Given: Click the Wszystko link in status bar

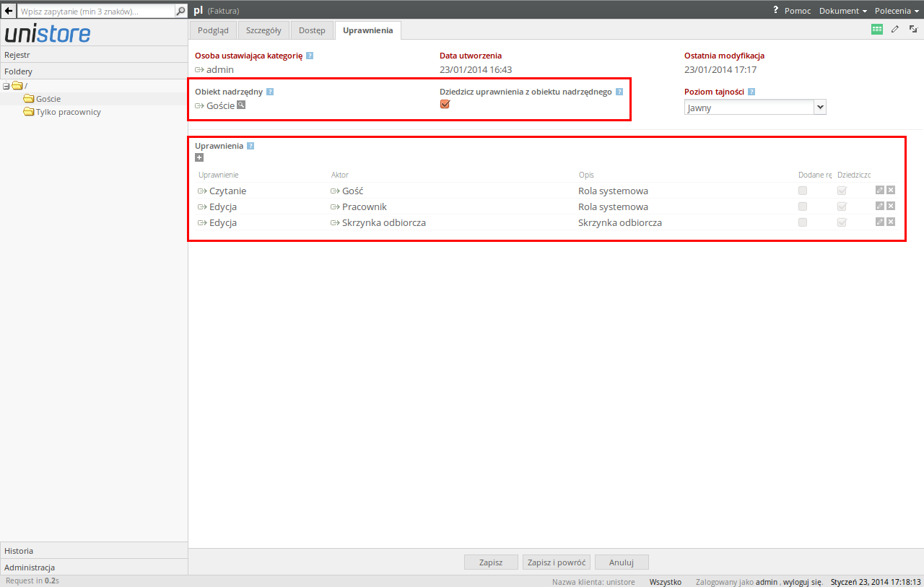Looking at the screenshot, I should [666, 582].
